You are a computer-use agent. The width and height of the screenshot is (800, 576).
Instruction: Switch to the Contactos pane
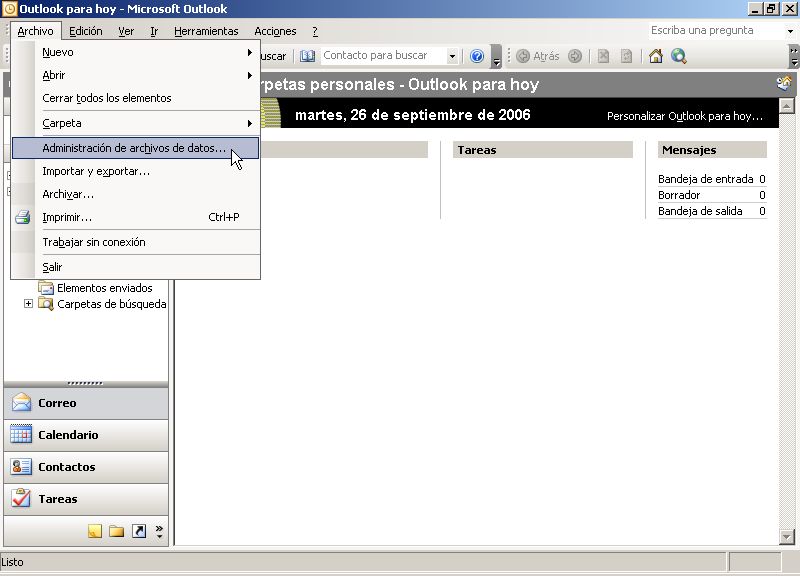click(86, 467)
